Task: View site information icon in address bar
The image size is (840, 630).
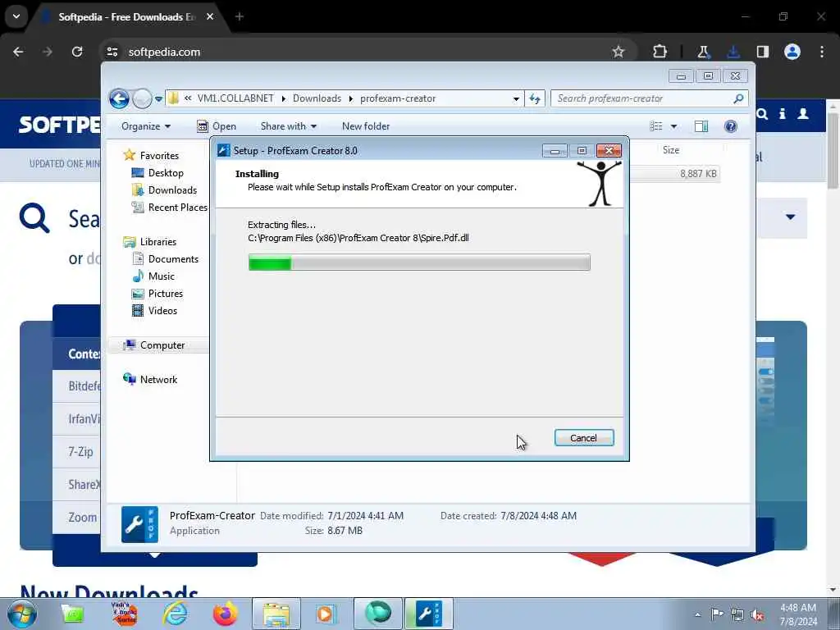Action: [x=112, y=52]
